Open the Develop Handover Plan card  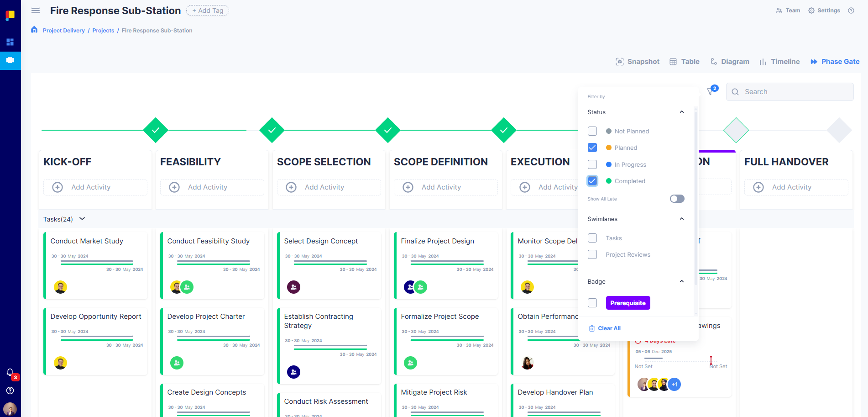563,400
